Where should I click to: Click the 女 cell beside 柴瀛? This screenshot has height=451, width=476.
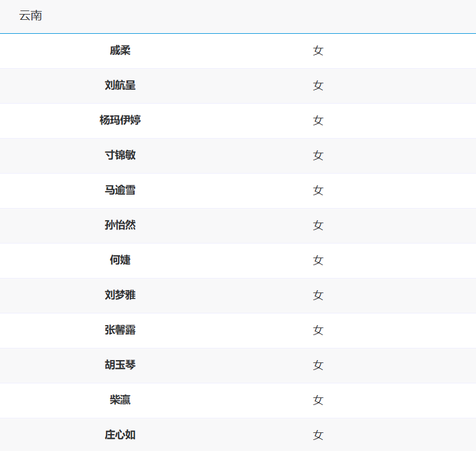click(x=318, y=400)
